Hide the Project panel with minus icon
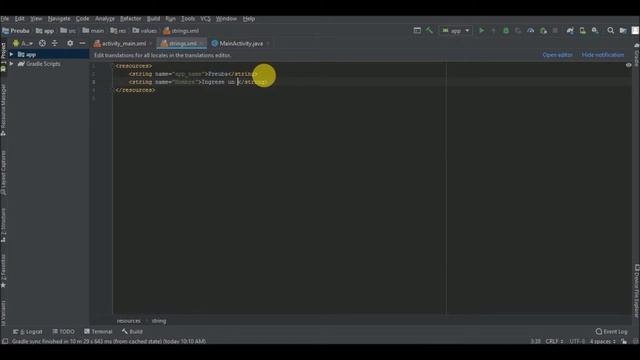640x360 pixels. click(82, 43)
